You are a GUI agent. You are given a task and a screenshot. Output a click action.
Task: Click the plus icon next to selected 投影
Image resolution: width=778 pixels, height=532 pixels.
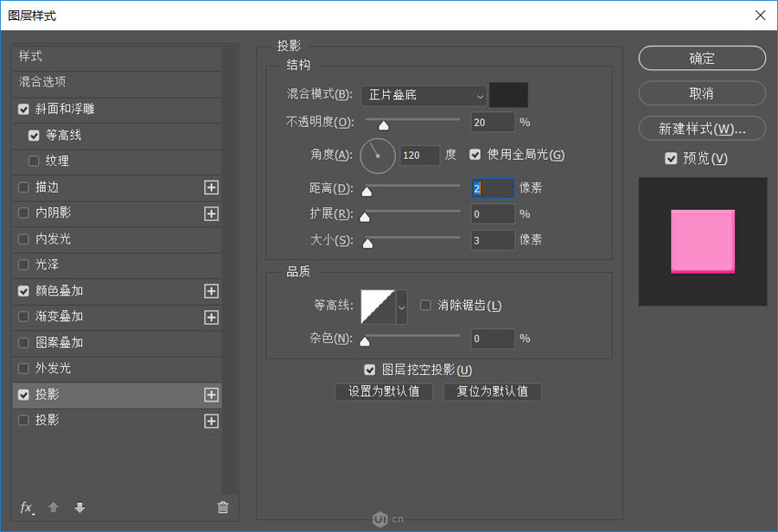coord(212,395)
